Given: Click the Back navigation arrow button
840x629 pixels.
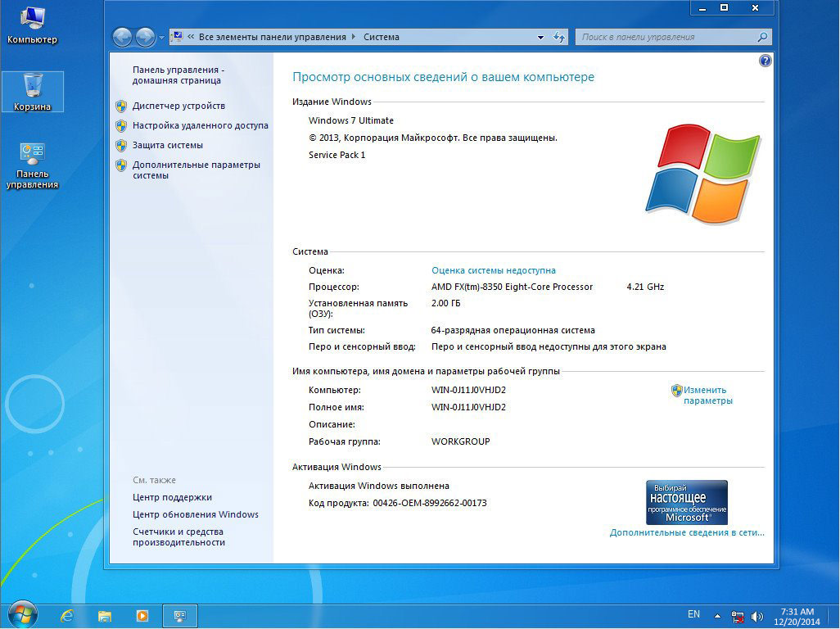Looking at the screenshot, I should pyautogui.click(x=123, y=37).
